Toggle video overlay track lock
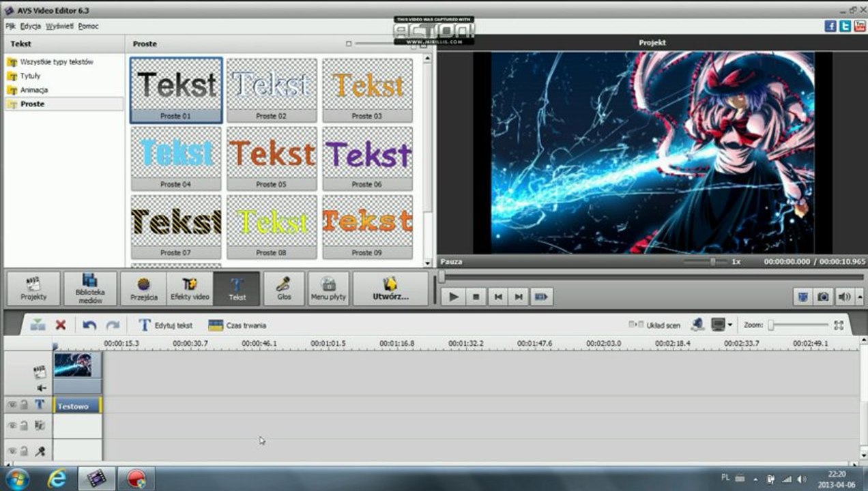868x491 pixels. coord(23,426)
